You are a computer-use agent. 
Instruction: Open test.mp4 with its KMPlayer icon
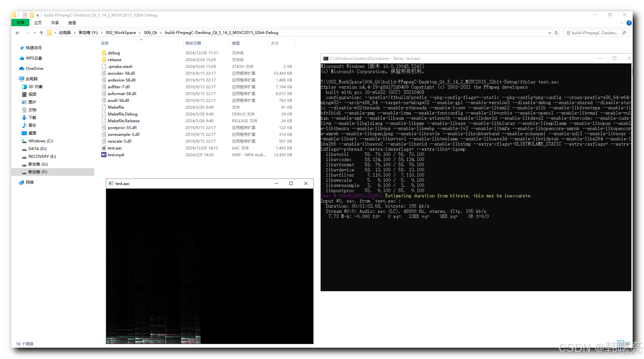click(116, 155)
